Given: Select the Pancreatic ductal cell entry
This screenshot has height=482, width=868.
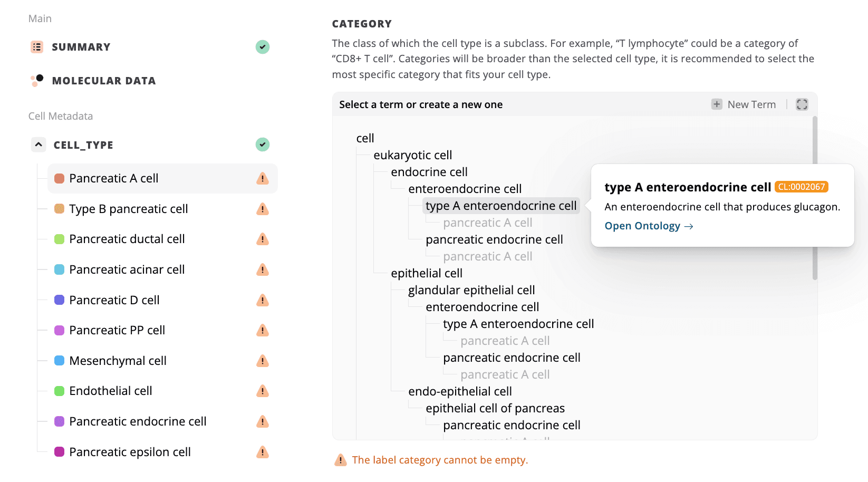Looking at the screenshot, I should tap(127, 238).
